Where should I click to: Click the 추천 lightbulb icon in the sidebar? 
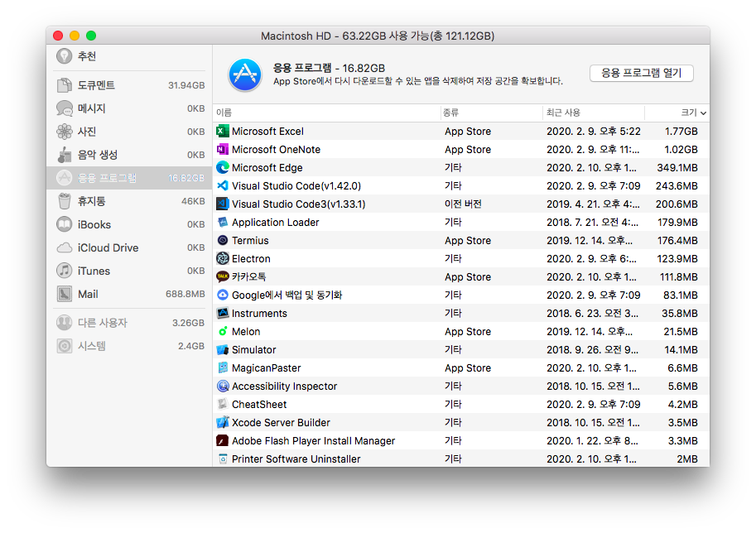pyautogui.click(x=64, y=56)
